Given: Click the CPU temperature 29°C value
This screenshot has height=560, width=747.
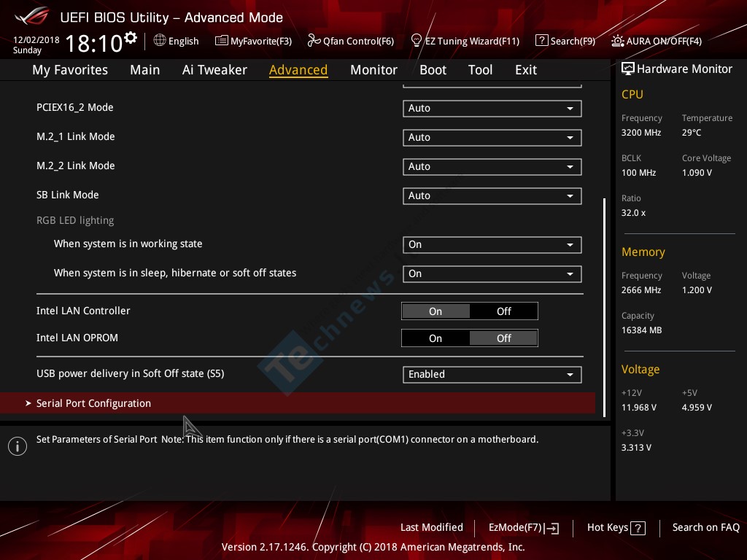Looking at the screenshot, I should click(x=692, y=133).
